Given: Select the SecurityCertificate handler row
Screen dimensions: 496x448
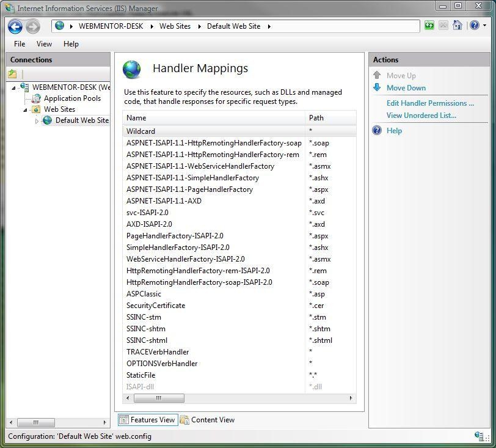Looking at the screenshot, I should pyautogui.click(x=239, y=306).
